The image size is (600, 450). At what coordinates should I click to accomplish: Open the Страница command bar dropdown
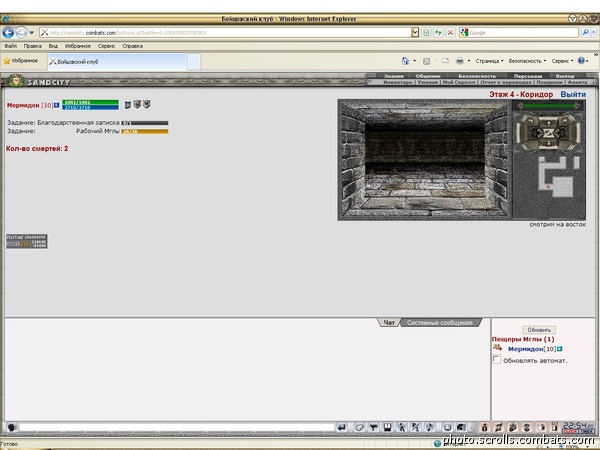(x=489, y=61)
